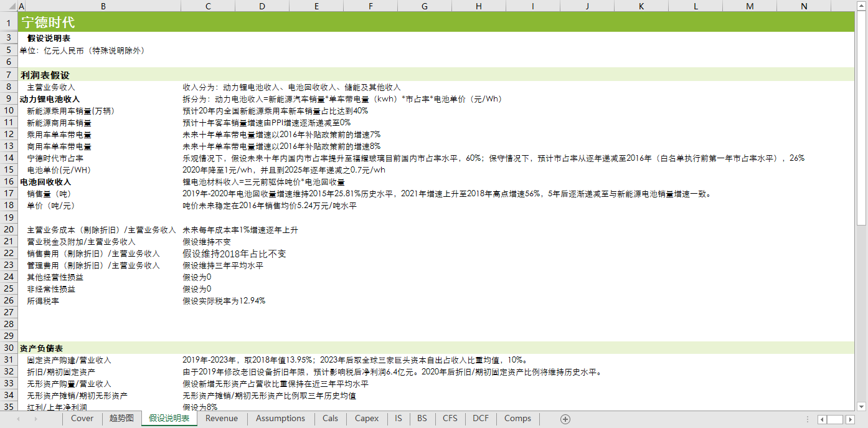Screen dimensions: 868x428
Task: Switch to the DCF sheet tab
Action: [481, 419]
